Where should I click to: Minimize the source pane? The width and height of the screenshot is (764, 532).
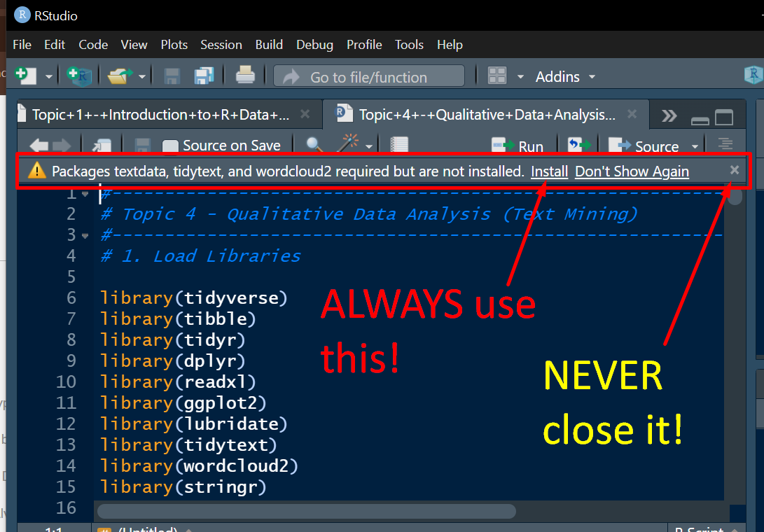tap(700, 120)
